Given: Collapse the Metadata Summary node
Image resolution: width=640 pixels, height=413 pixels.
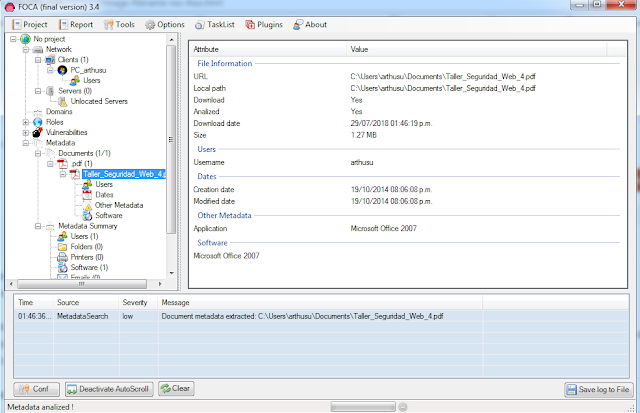Looking at the screenshot, I should pyautogui.click(x=38, y=226).
